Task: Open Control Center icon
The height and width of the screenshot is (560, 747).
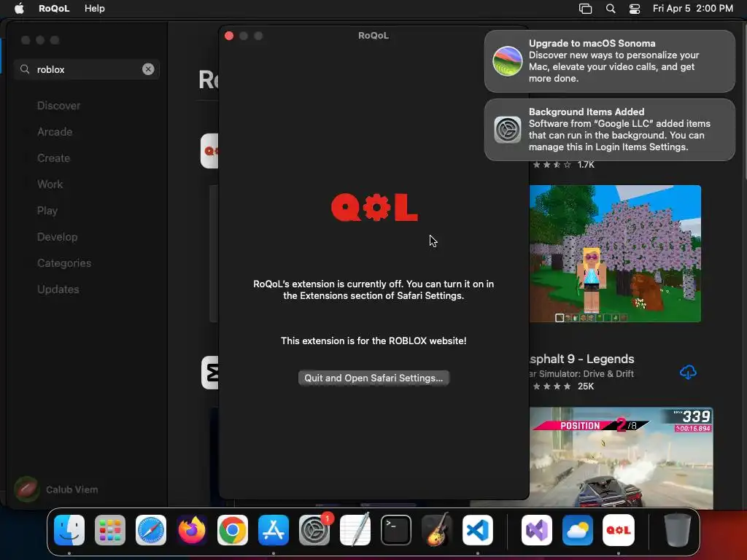Action: [635, 9]
